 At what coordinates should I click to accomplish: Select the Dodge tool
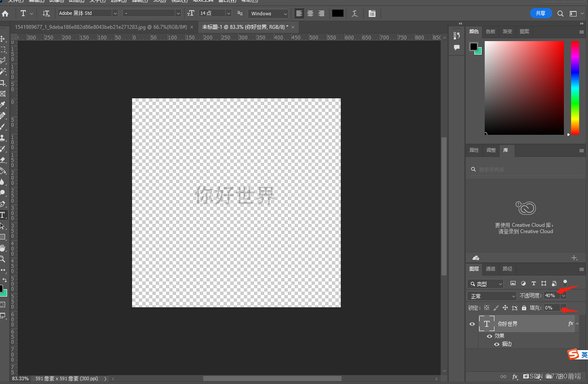tap(3, 193)
